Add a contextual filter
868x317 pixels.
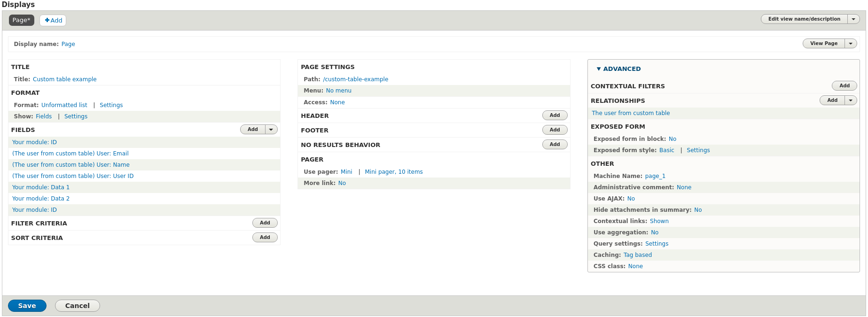click(x=844, y=86)
